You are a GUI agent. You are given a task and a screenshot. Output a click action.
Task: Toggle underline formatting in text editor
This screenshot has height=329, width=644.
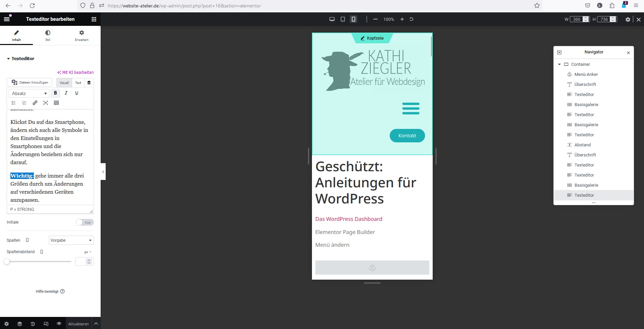76,93
